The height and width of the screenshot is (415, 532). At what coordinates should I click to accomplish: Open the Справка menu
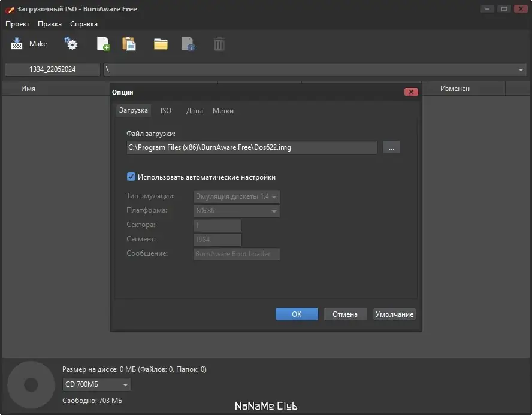84,24
